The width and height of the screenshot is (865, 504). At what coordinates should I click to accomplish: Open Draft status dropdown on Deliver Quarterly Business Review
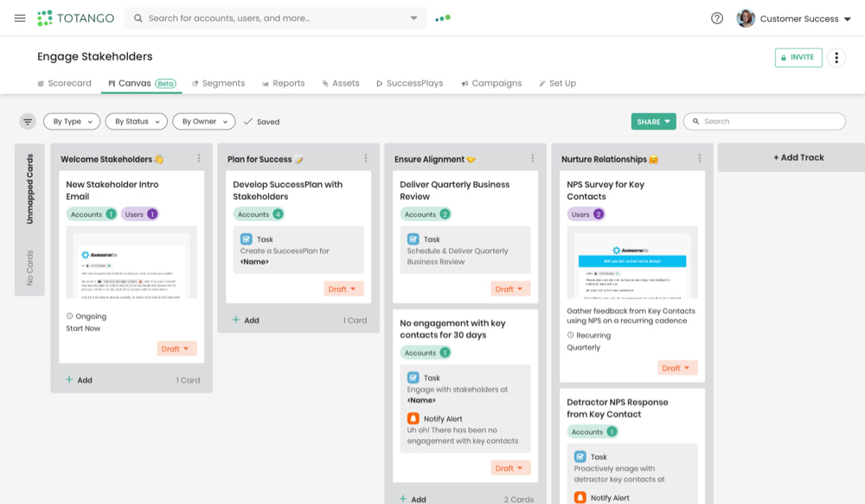[x=510, y=289]
